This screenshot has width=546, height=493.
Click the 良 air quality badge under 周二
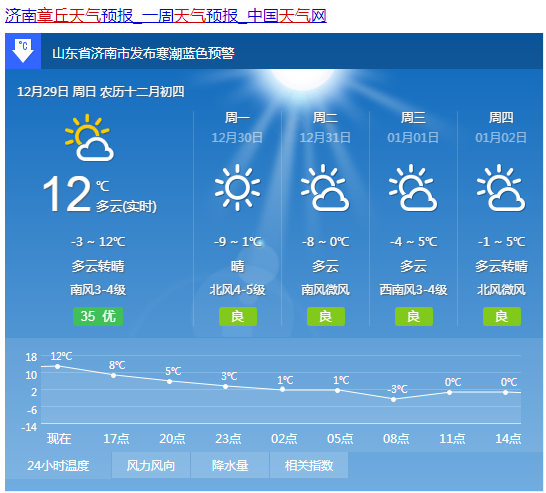[x=326, y=316]
